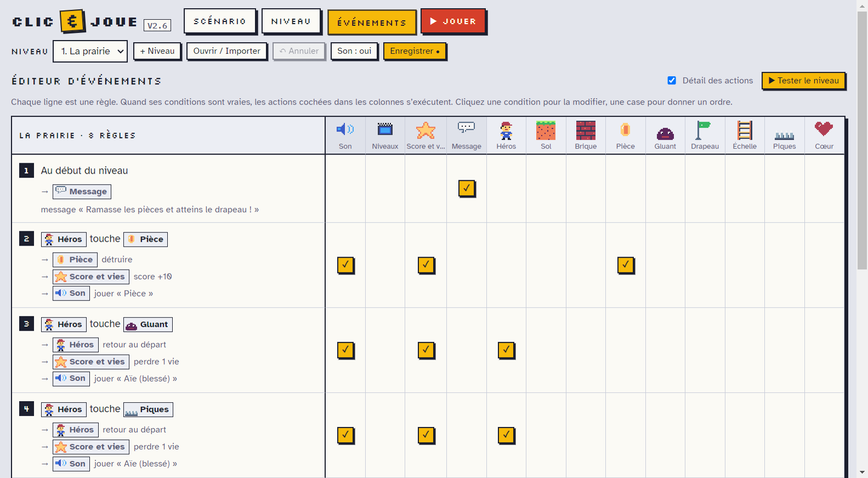The height and width of the screenshot is (478, 868).
Task: Uncheck Score et vies checkbox for rule 3
Action: pyautogui.click(x=426, y=350)
